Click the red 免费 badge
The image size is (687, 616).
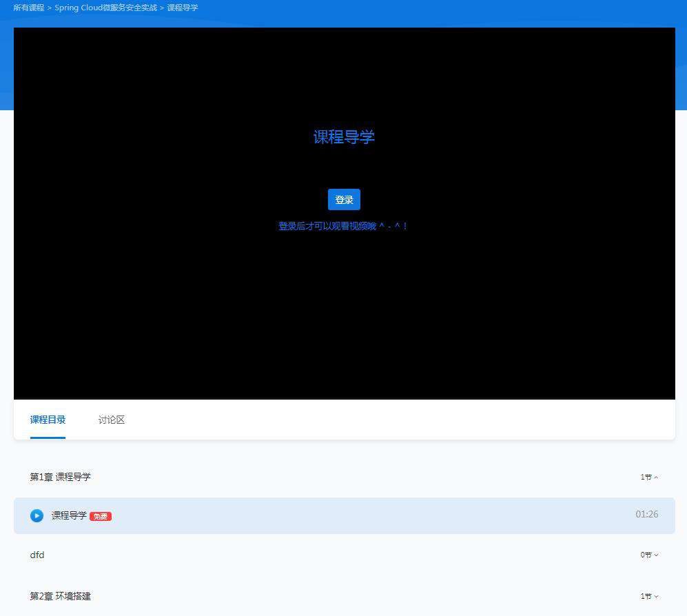coord(101,517)
